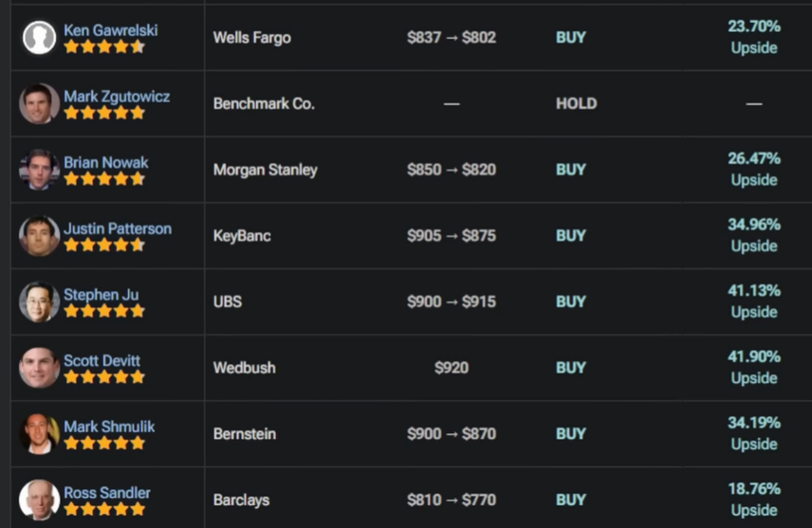Select the KeyBanc firm cell

click(242, 235)
